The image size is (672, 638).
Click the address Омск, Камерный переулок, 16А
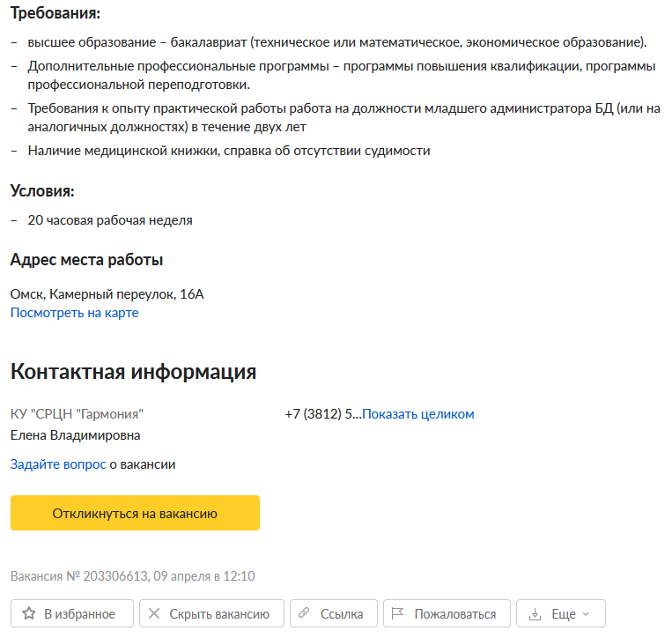pos(107,294)
